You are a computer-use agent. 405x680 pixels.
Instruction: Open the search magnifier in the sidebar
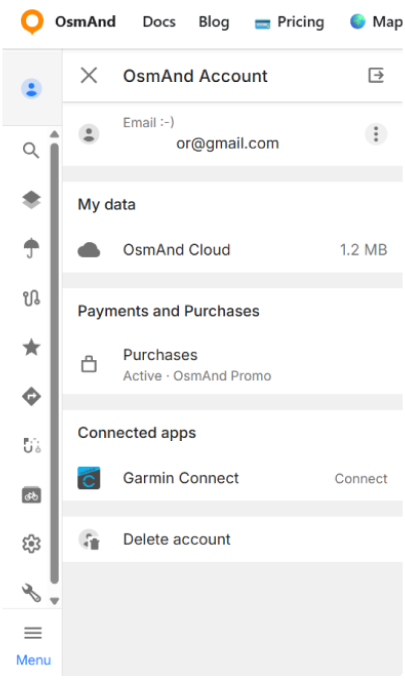pyautogui.click(x=31, y=150)
